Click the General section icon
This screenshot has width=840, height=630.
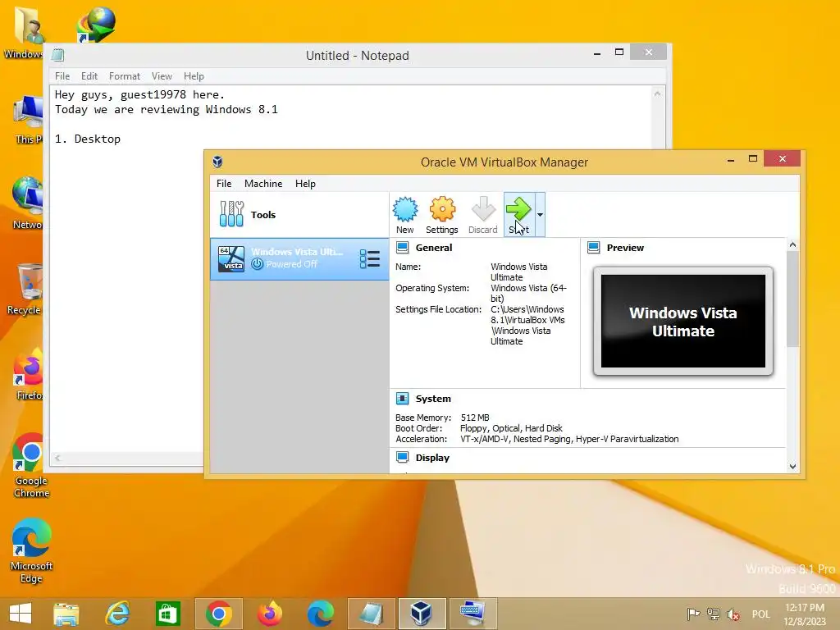pos(402,248)
